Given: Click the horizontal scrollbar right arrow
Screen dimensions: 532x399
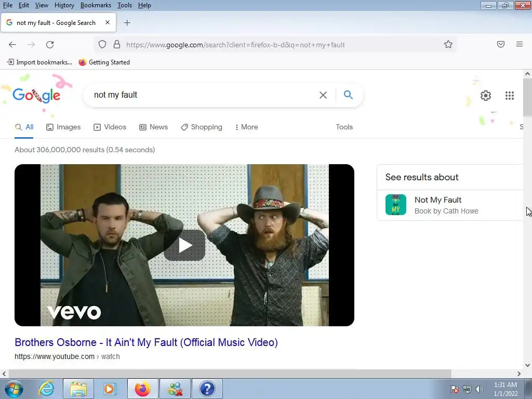Looking at the screenshot, I should pos(519,374).
